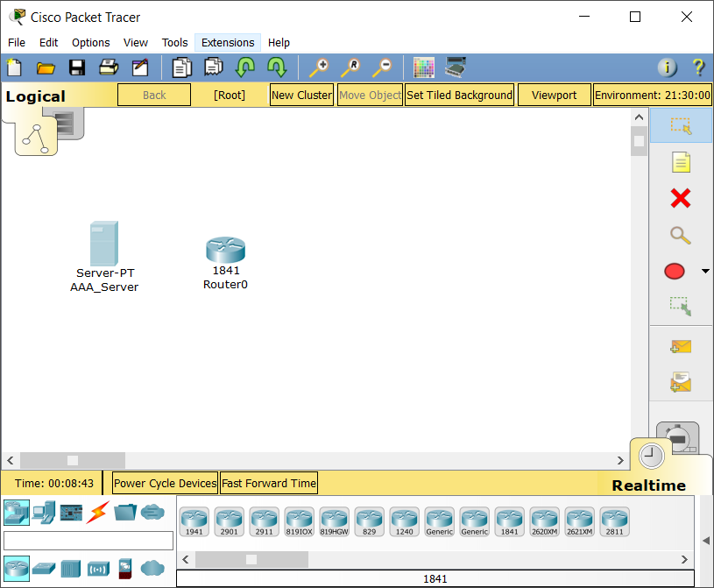
Task: Click the Viewport button
Action: pyautogui.click(x=555, y=95)
